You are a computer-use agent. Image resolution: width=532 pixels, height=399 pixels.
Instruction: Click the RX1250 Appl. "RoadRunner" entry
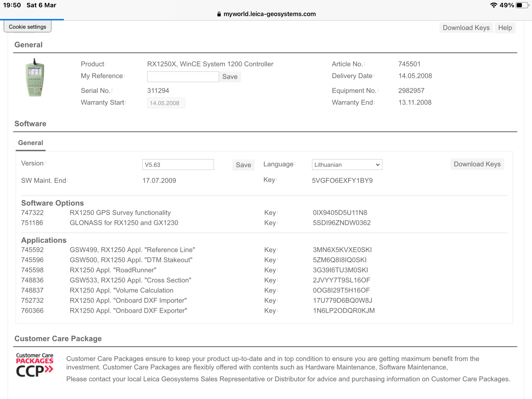coord(113,270)
